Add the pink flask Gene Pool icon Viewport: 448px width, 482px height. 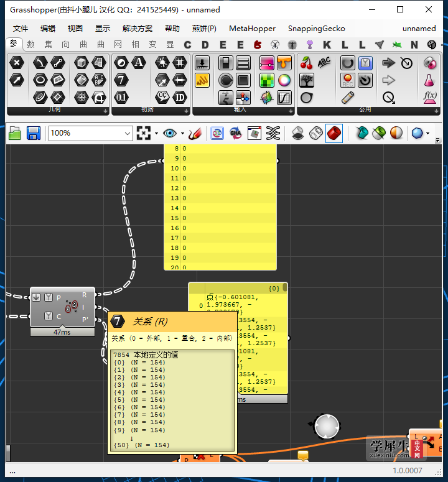[430, 80]
